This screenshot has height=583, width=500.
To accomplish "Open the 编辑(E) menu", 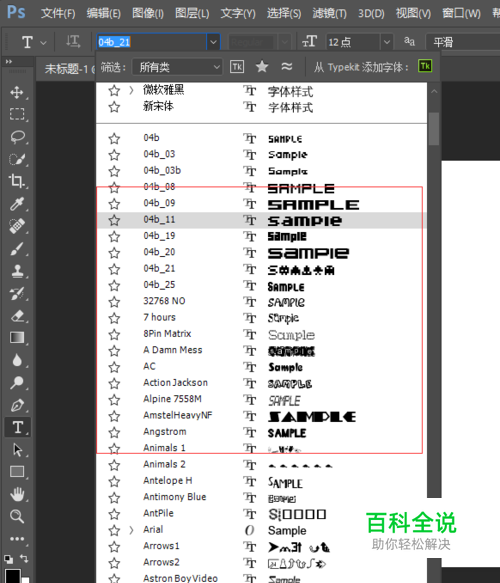I will [103, 14].
